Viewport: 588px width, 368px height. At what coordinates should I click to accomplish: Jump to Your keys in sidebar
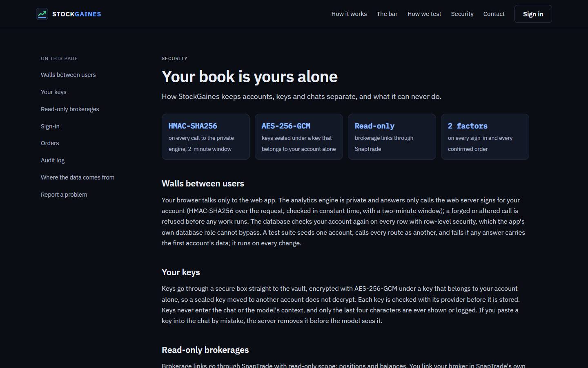pos(53,92)
